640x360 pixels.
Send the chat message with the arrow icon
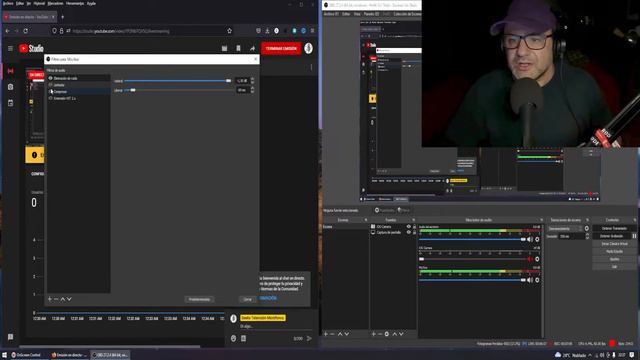tap(309, 338)
